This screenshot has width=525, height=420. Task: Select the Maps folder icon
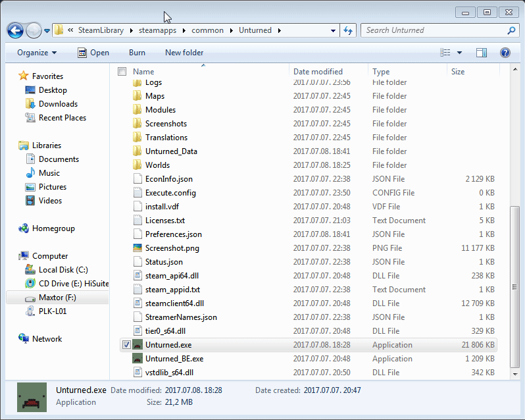tap(137, 96)
